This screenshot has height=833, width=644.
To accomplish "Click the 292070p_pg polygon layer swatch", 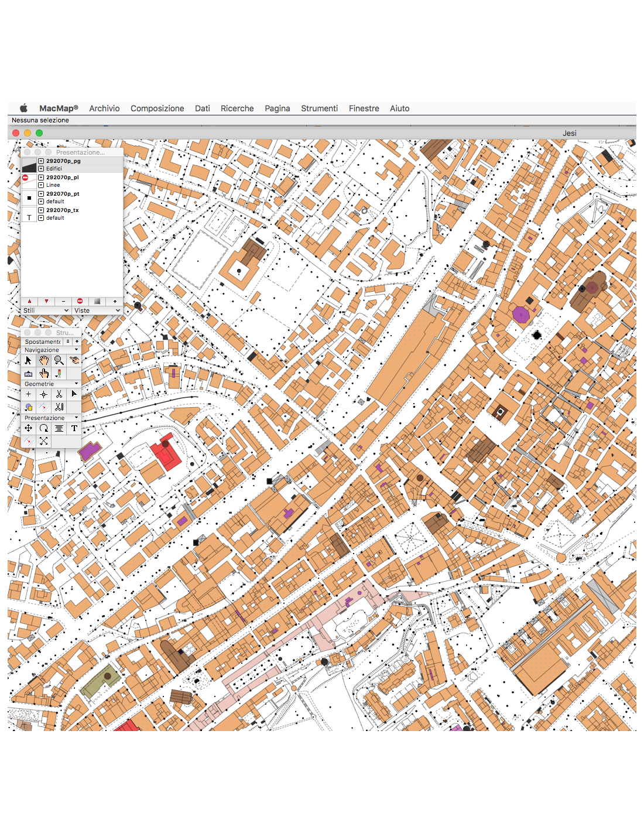I will tap(29, 165).
